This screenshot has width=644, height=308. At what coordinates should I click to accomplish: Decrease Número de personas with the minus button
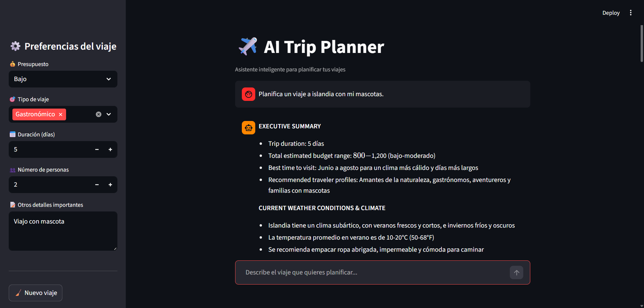(97, 185)
